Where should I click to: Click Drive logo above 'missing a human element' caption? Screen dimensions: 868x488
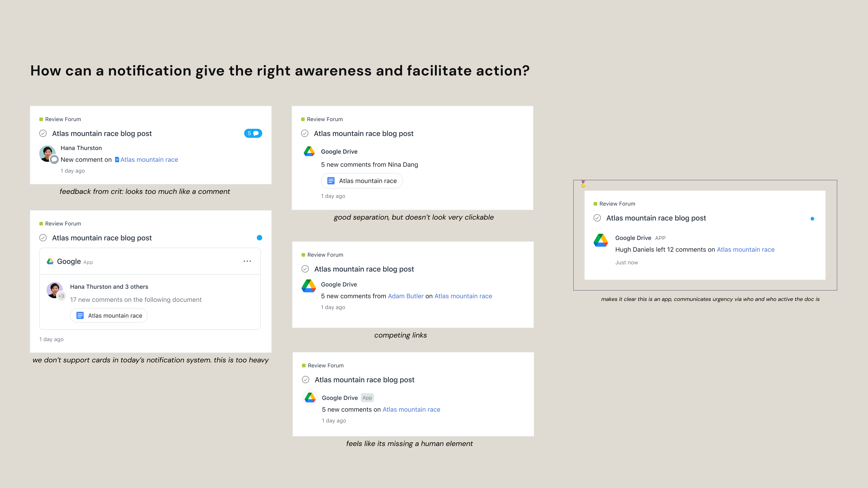coord(310,398)
